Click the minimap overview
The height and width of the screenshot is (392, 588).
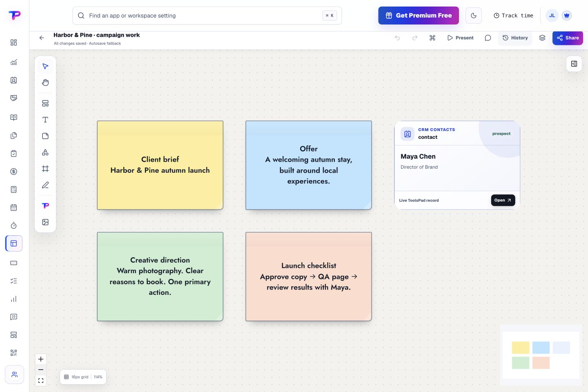(541, 355)
